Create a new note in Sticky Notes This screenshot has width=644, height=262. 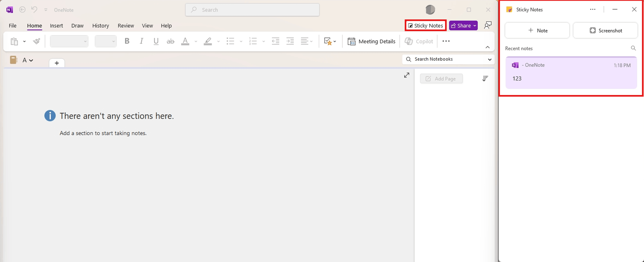537,31
